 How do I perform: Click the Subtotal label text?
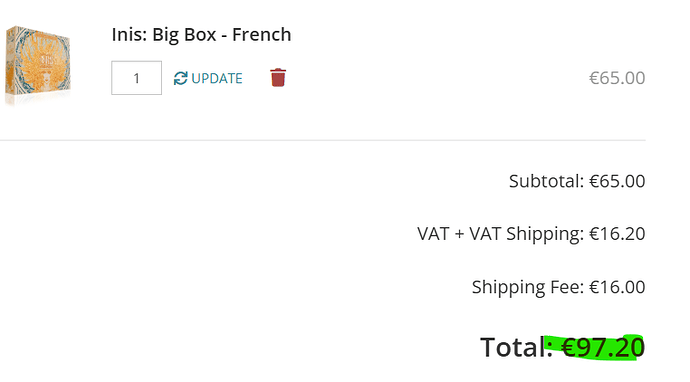pyautogui.click(x=546, y=181)
